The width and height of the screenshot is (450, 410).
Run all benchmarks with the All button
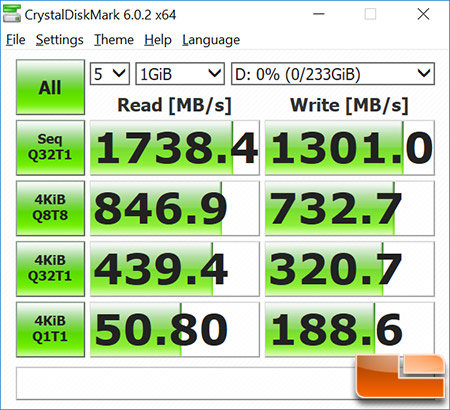point(50,87)
